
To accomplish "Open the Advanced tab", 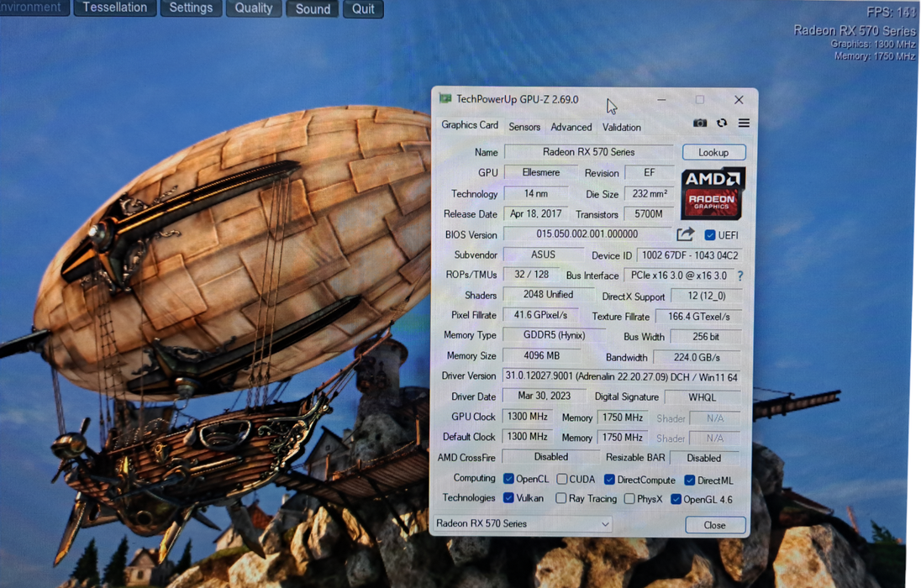I will (x=571, y=127).
